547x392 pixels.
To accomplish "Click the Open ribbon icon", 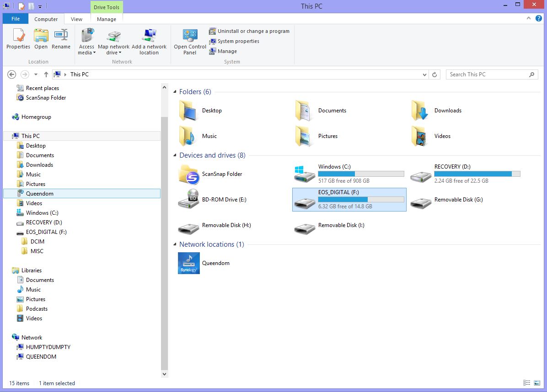I will (41, 39).
